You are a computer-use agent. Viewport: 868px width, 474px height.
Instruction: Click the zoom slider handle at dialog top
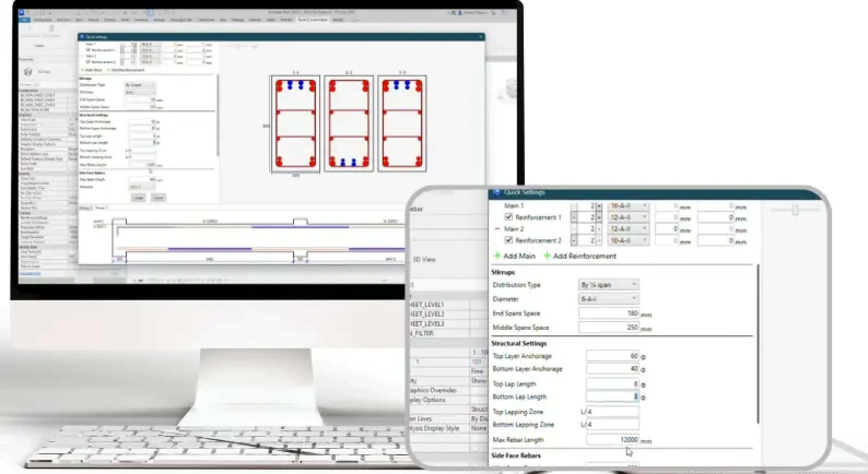[x=795, y=210]
